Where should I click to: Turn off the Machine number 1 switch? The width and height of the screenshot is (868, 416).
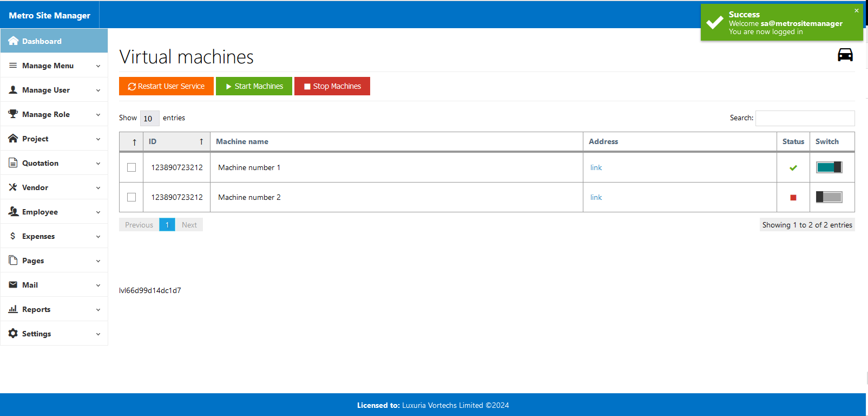[829, 167]
